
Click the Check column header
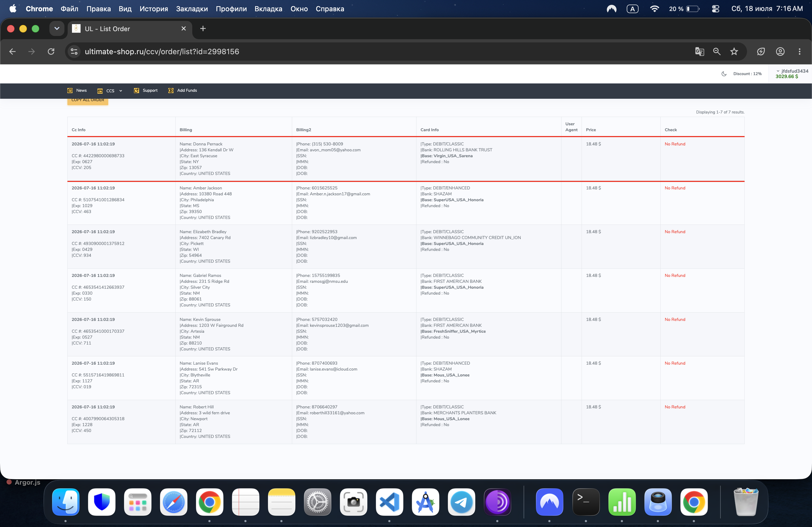(671, 130)
